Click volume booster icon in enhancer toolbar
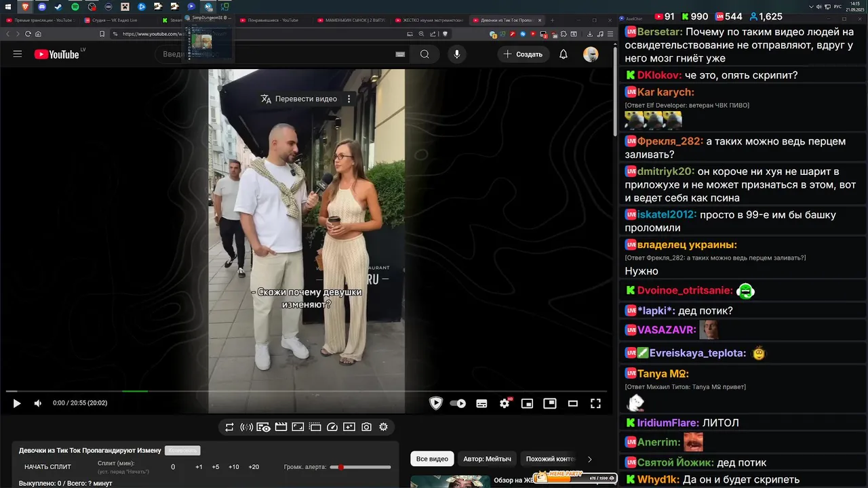868x488 pixels. [x=246, y=427]
